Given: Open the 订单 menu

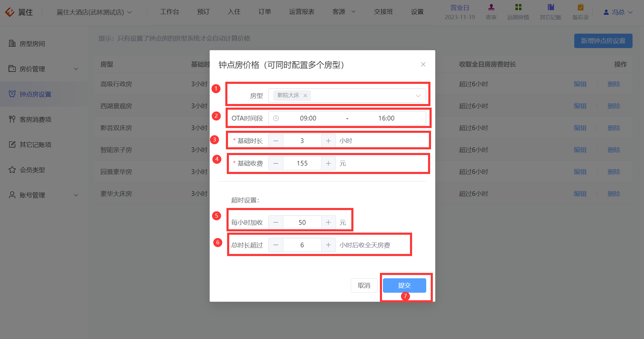Looking at the screenshot, I should [x=265, y=12].
